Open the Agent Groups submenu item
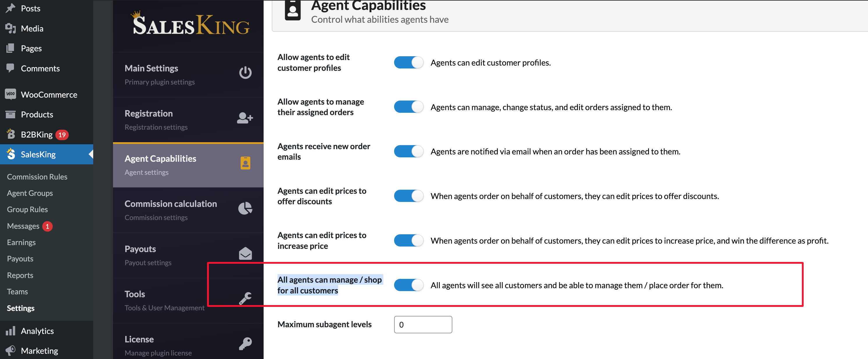 click(x=30, y=193)
